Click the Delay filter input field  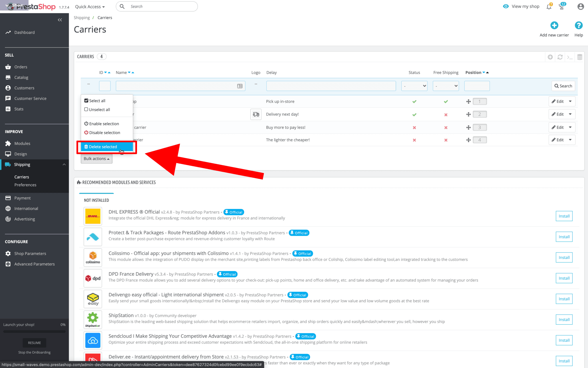click(331, 86)
